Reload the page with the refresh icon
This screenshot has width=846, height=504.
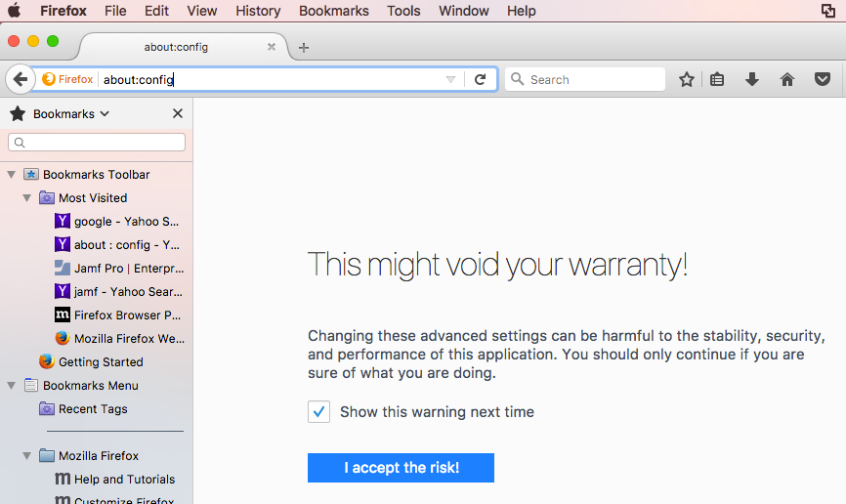(x=480, y=79)
